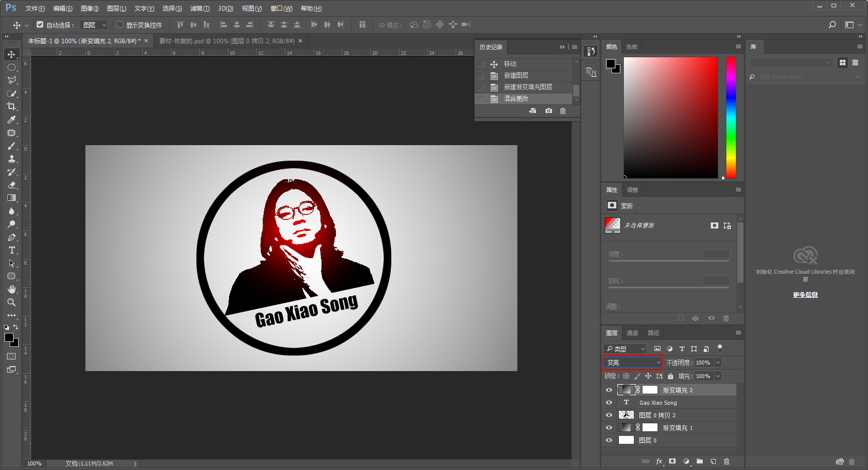Enable Show Transform Controls checkbox (显示变换控件)
Screen dimensions: 868x470
[x=120, y=25]
